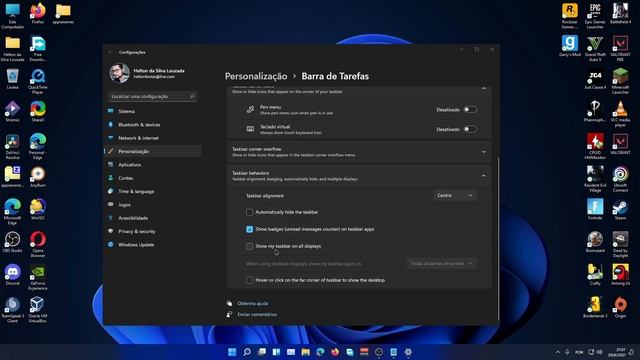Click the Enviar comentários link

coord(257,314)
